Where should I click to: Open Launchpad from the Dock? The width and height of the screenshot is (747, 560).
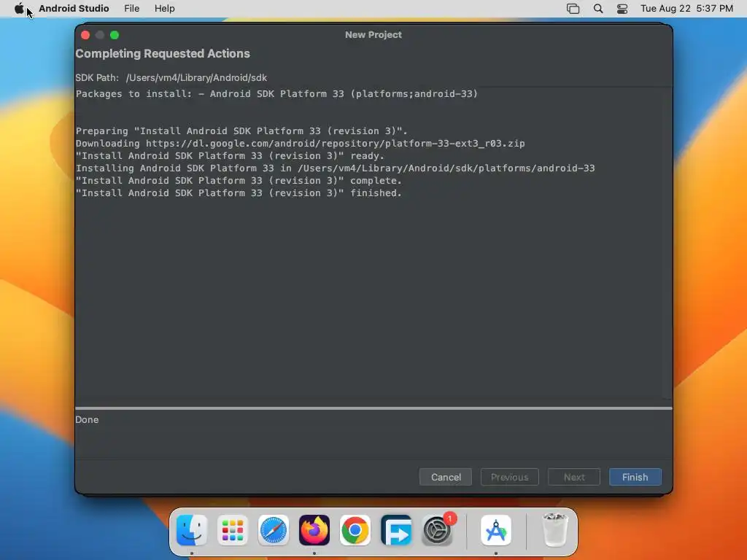point(233,530)
